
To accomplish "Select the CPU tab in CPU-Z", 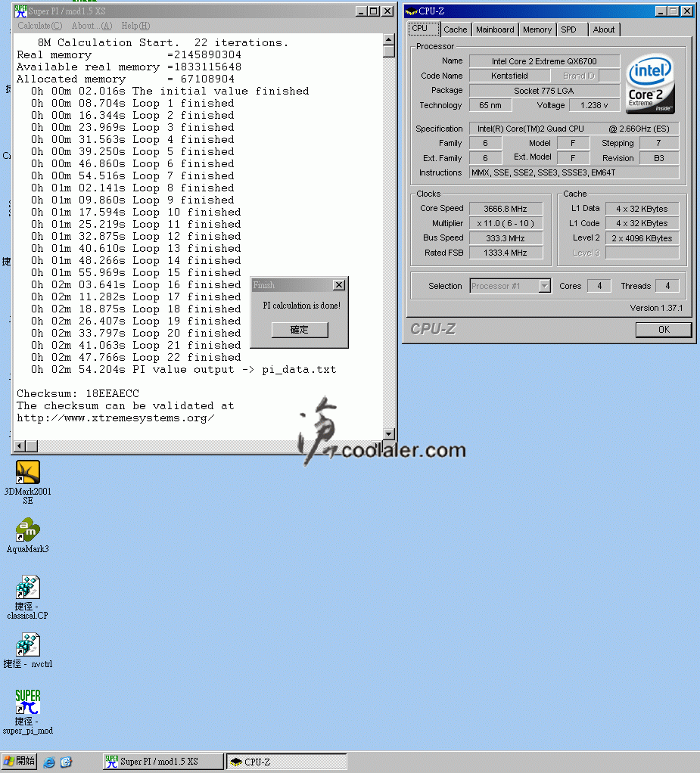I will click(x=423, y=29).
